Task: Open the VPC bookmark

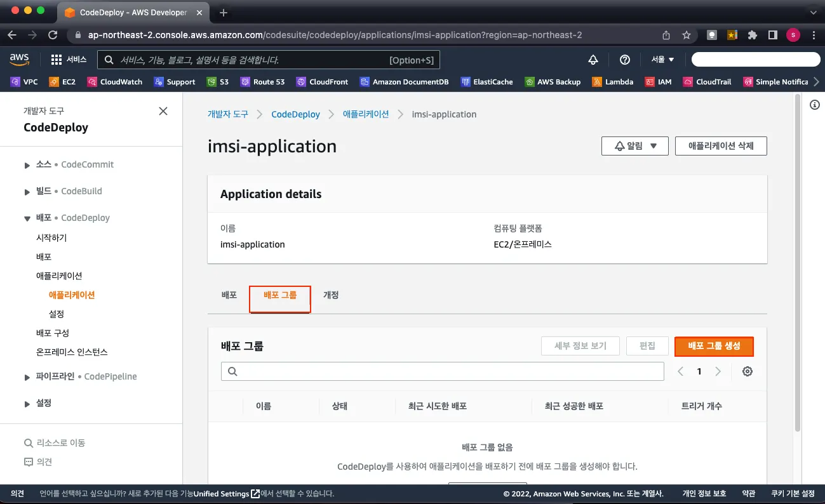Action: 24,82
